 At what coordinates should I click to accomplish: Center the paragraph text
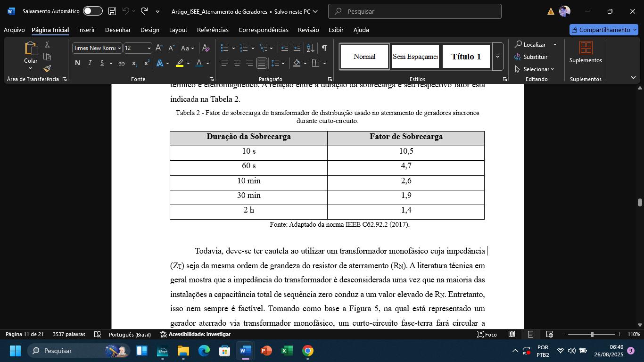click(237, 63)
